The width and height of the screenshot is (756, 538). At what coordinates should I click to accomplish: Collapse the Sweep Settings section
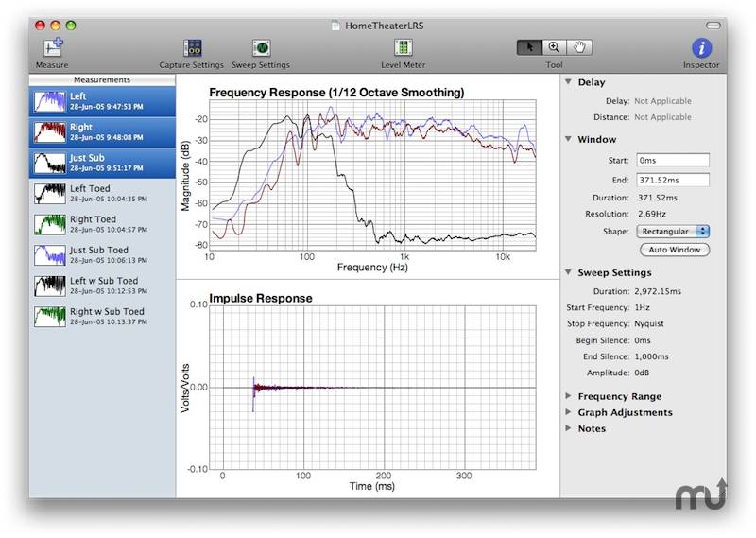click(x=569, y=272)
